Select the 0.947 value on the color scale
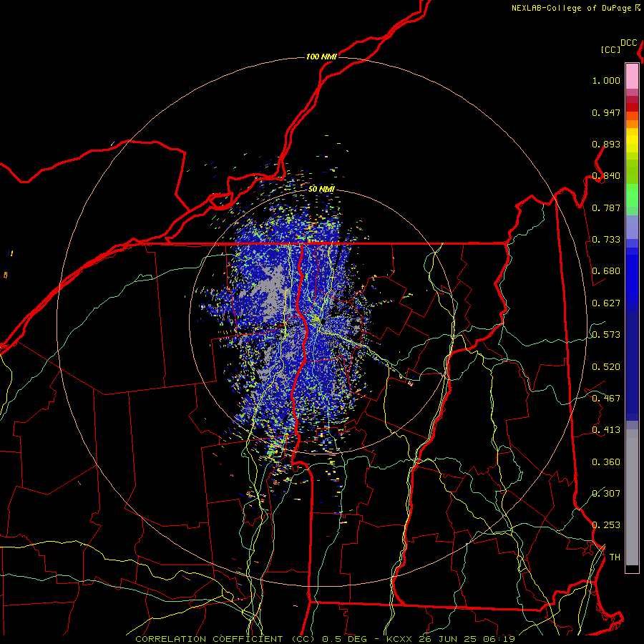The height and width of the screenshot is (644, 644). [x=606, y=112]
